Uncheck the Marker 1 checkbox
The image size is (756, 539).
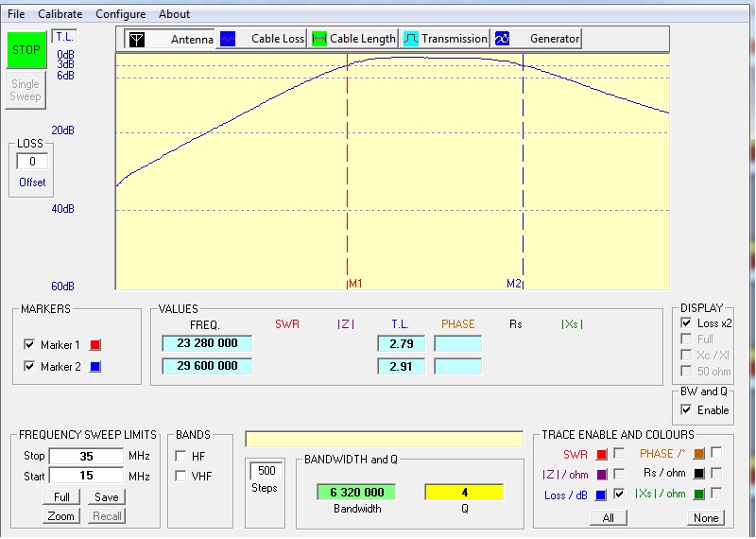point(29,344)
